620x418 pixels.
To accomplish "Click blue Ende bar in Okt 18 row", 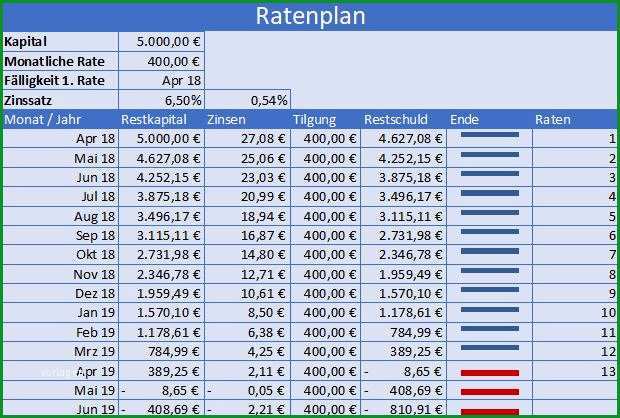I will (490, 251).
